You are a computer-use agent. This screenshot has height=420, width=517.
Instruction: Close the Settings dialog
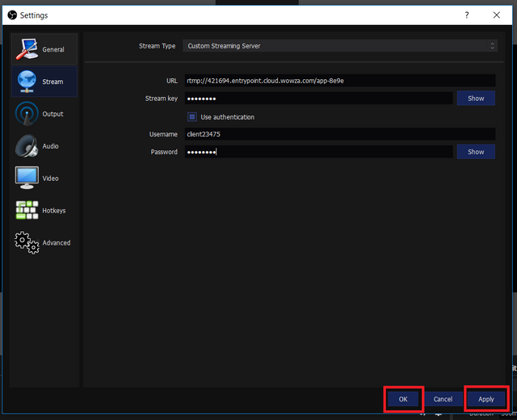497,15
